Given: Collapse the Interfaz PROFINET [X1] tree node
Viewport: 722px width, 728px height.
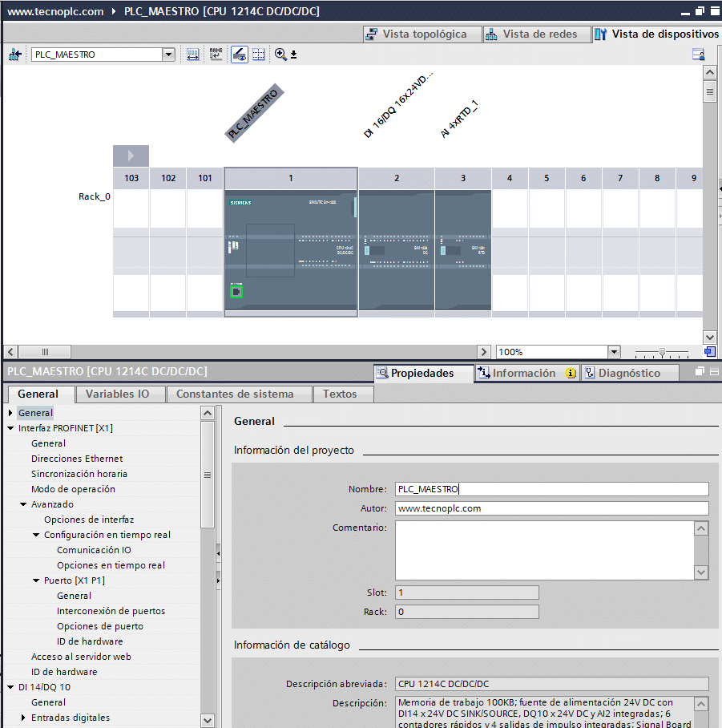Looking at the screenshot, I should point(10,428).
